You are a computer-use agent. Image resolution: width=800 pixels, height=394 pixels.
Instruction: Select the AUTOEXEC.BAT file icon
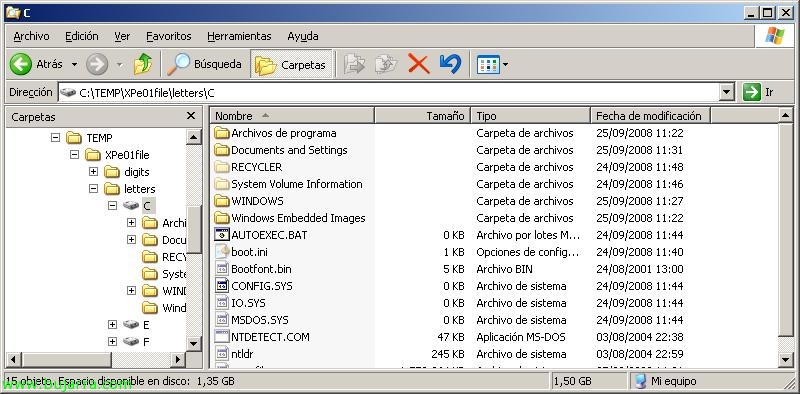coord(221,235)
